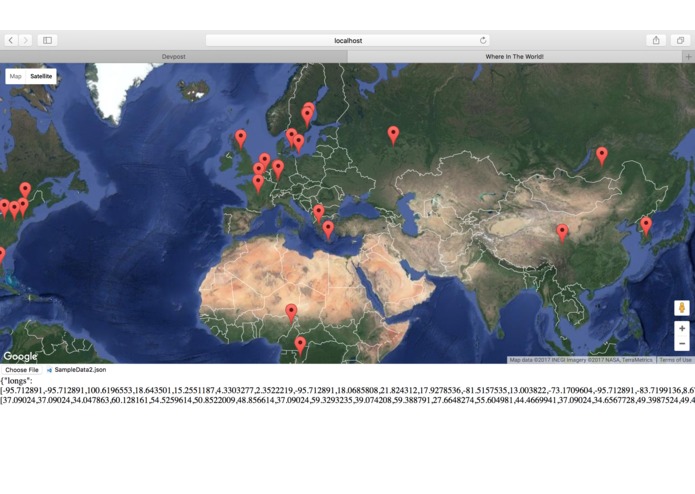The image size is (695, 494).
Task: Switch to Where In The World! tab
Action: tap(515, 57)
